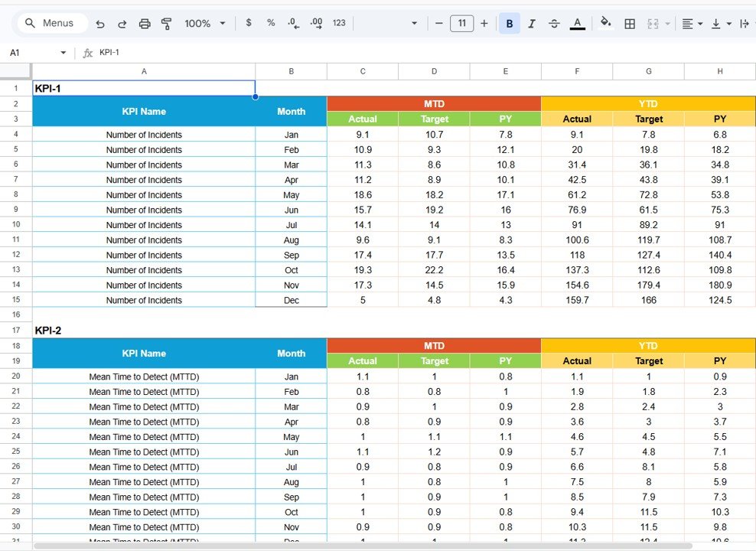Toggle italic formatting on
The height and width of the screenshot is (551, 756).
click(532, 23)
